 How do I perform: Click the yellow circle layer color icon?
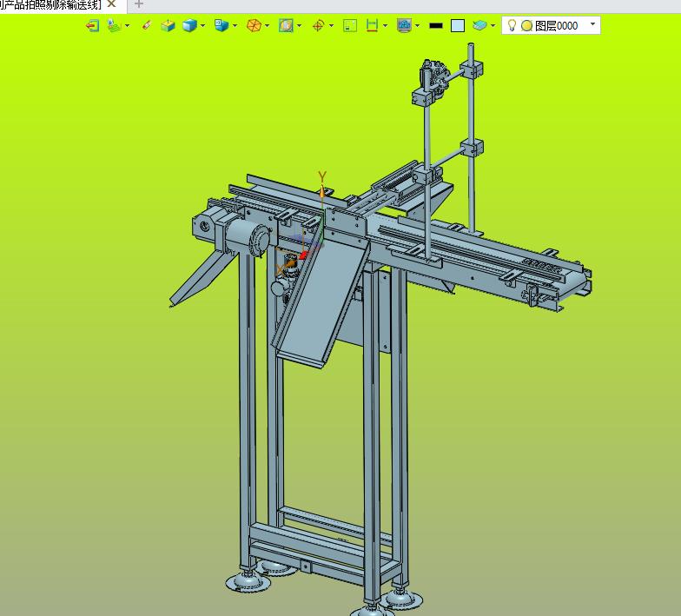526,26
